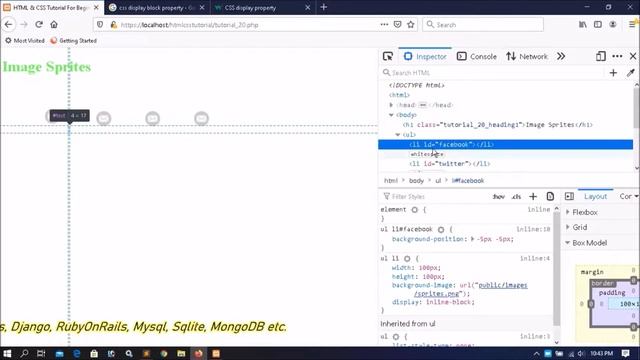Select the Layout sidebar tab

(x=596, y=196)
